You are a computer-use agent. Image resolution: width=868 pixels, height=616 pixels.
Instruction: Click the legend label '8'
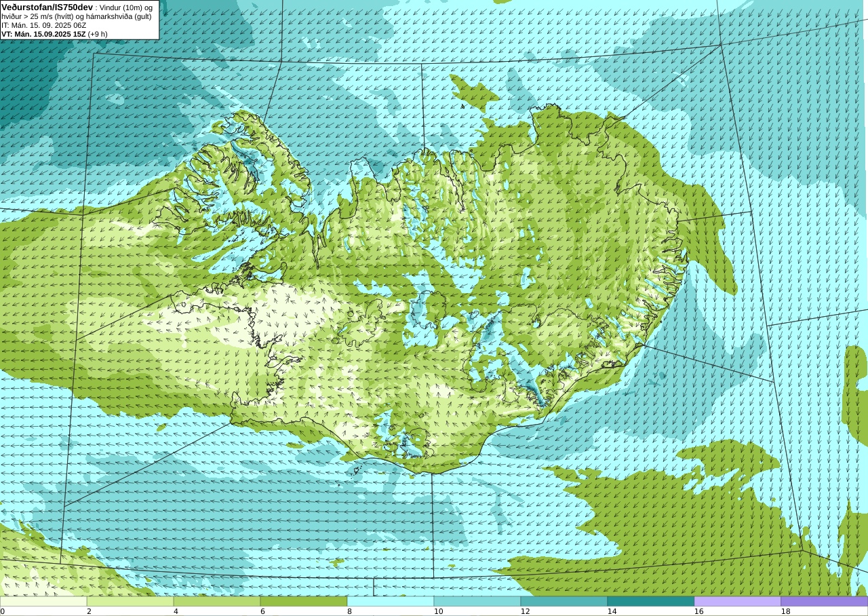[349, 611]
